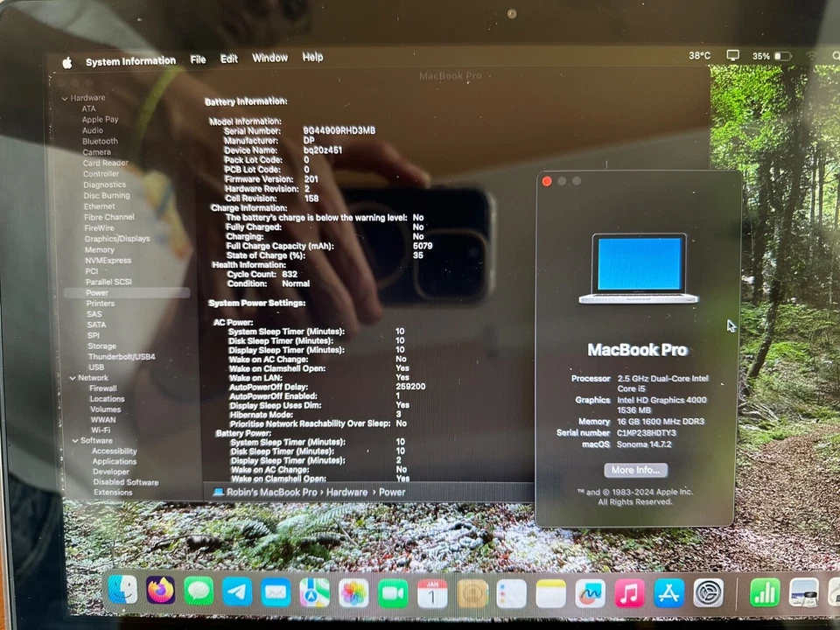Image resolution: width=840 pixels, height=630 pixels.
Task: Open Telegram from the Dock
Action: pos(237,592)
